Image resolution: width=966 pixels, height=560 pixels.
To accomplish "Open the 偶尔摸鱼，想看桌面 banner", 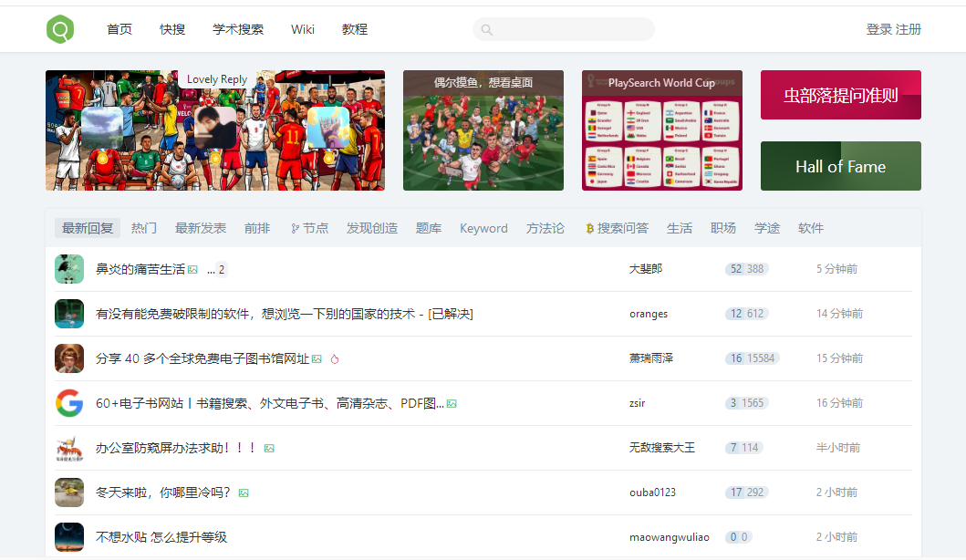I will [483, 130].
